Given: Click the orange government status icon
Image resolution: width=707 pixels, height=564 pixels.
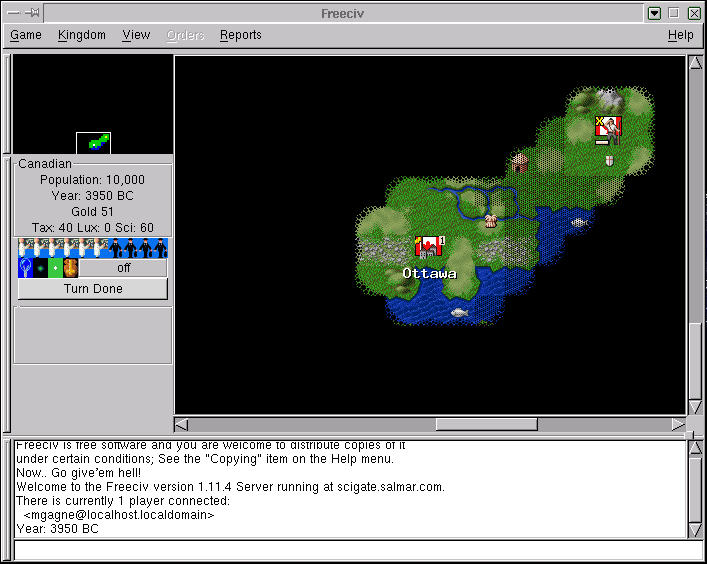Looking at the screenshot, I should point(70,268).
